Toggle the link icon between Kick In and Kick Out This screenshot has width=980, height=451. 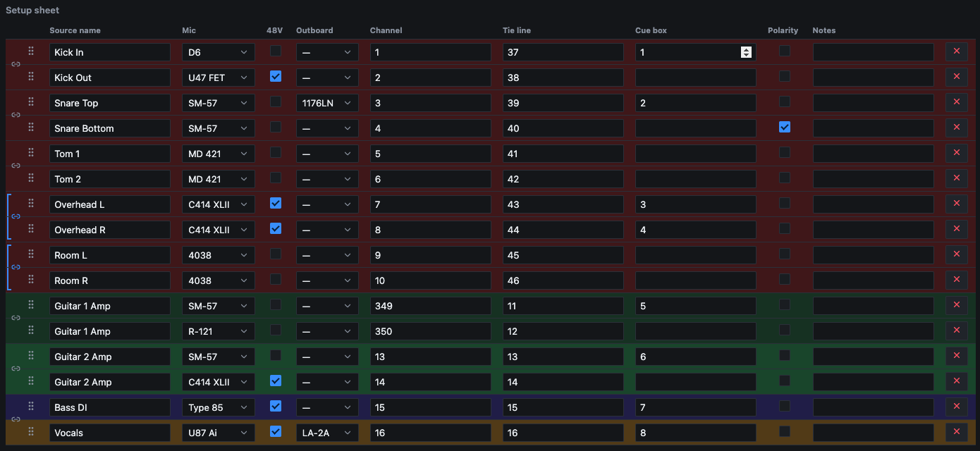pos(16,64)
